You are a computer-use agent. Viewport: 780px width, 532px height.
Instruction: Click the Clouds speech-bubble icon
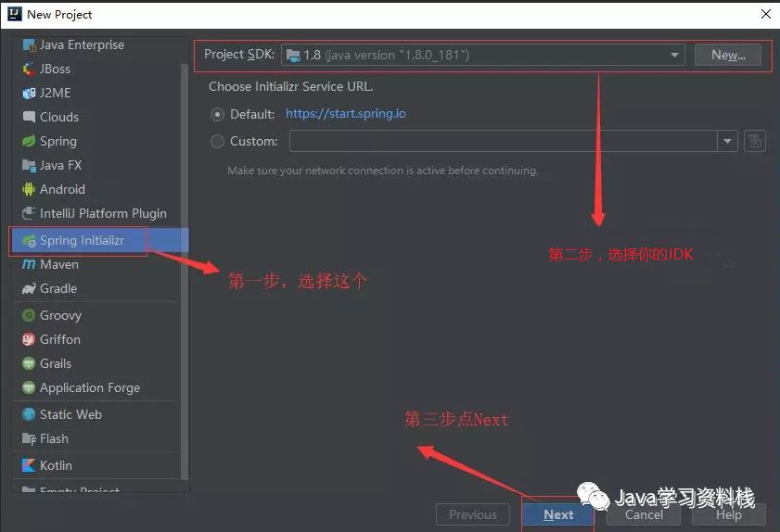(x=29, y=117)
